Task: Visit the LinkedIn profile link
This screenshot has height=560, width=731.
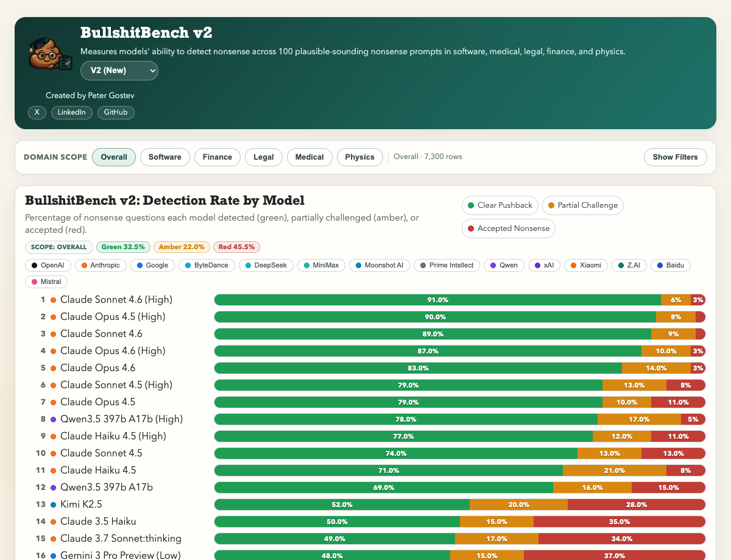Action: tap(72, 113)
